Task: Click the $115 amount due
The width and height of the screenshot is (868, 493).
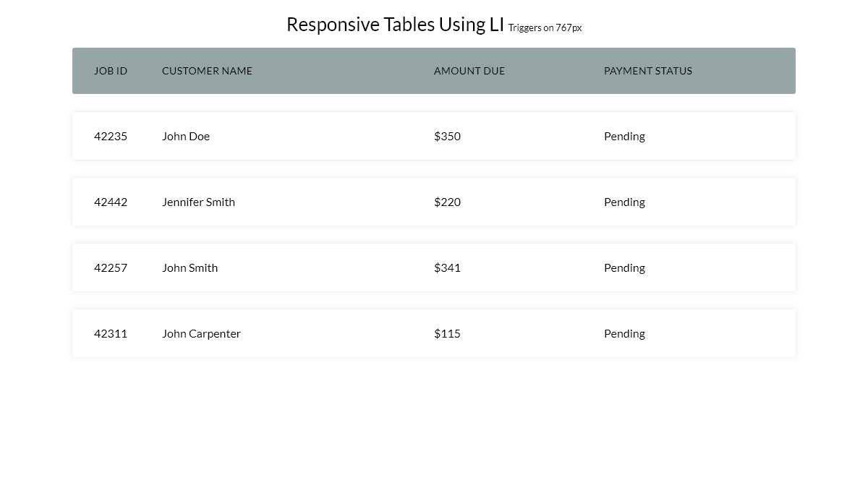Action: (447, 333)
